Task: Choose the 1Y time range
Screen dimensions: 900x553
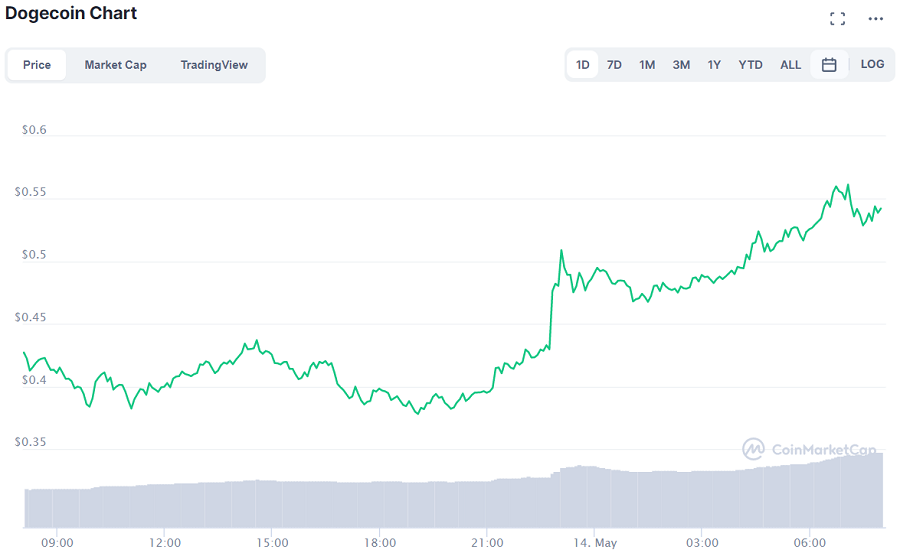Action: (x=714, y=64)
